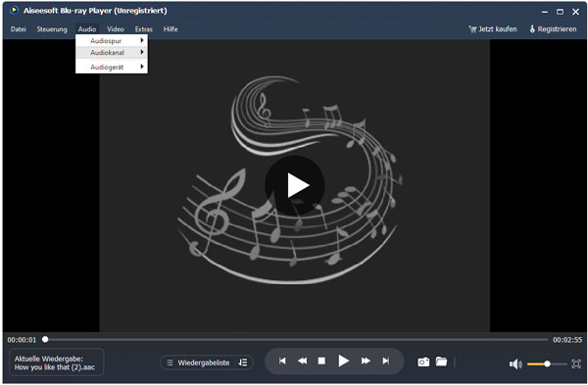
Task: Adjust the yellow volume slider
Action: pos(547,364)
